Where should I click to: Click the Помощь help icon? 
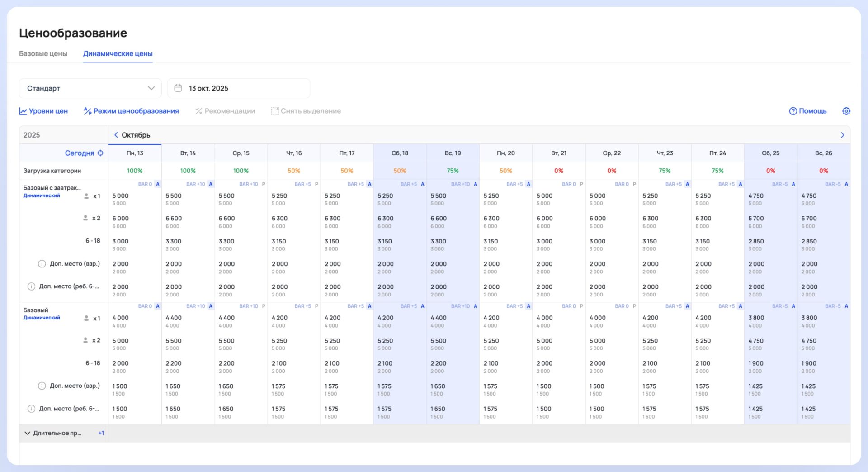793,111
